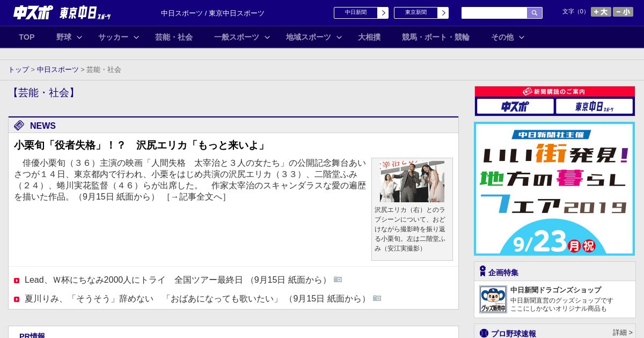Open その他 navigation menu
The image size is (644, 338).
click(502, 37)
